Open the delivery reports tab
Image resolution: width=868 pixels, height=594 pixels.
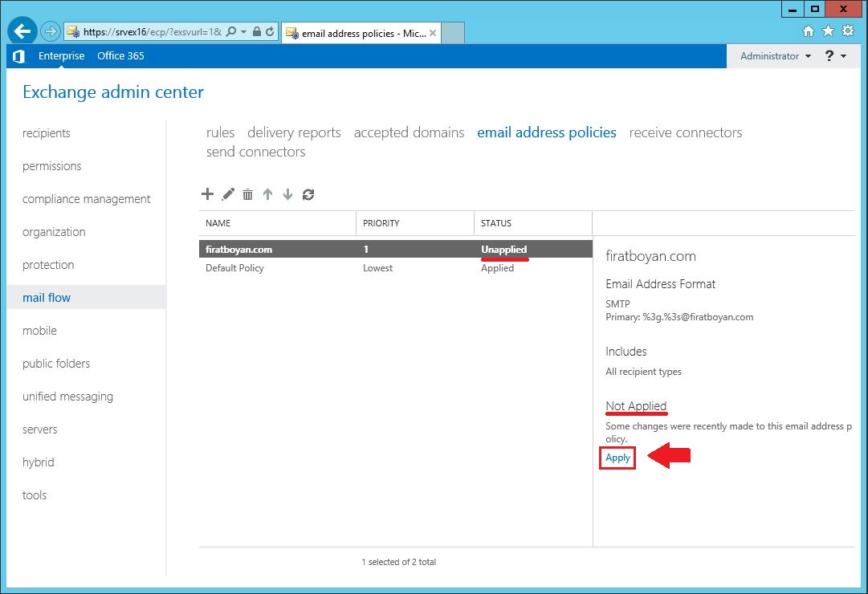click(x=294, y=133)
